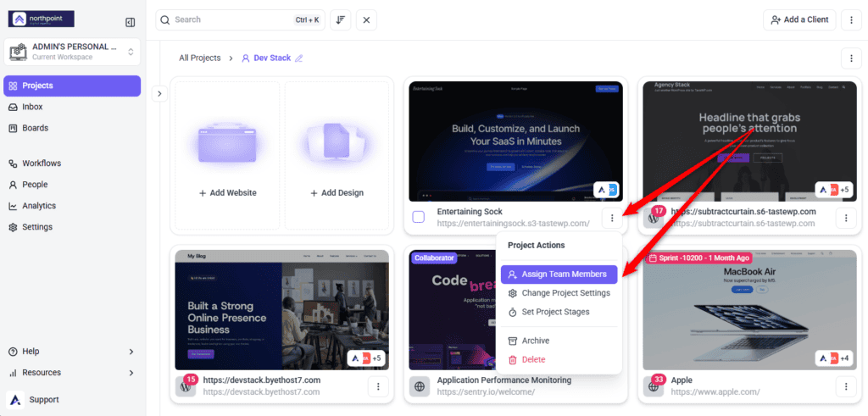Open the People page
The height and width of the screenshot is (416, 868).
72,184
